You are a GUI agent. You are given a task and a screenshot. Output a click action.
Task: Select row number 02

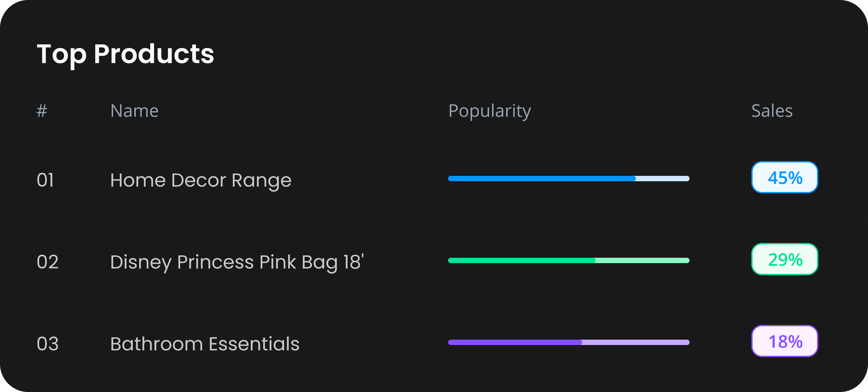coord(48,262)
